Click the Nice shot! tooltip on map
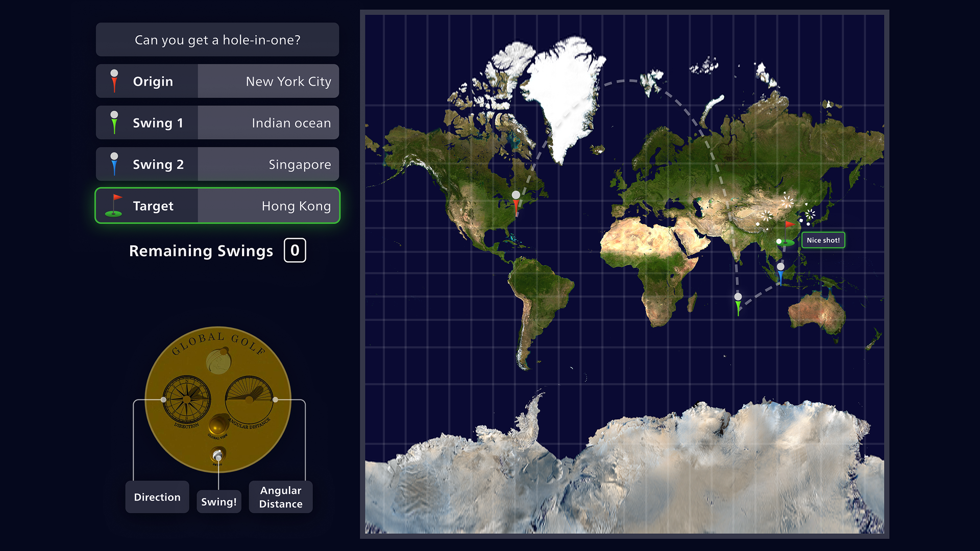This screenshot has height=551, width=980. pyautogui.click(x=823, y=240)
